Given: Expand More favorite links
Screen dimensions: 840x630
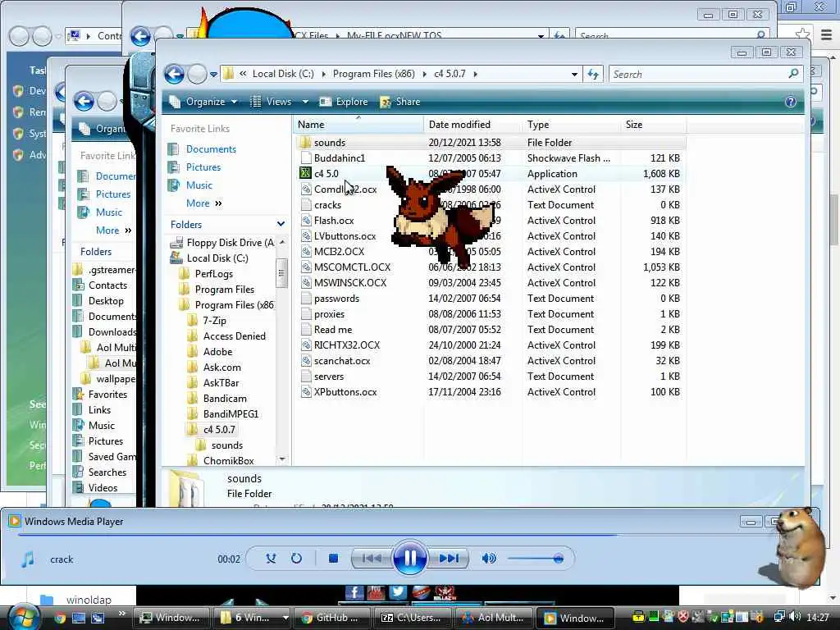Looking at the screenshot, I should (203, 203).
